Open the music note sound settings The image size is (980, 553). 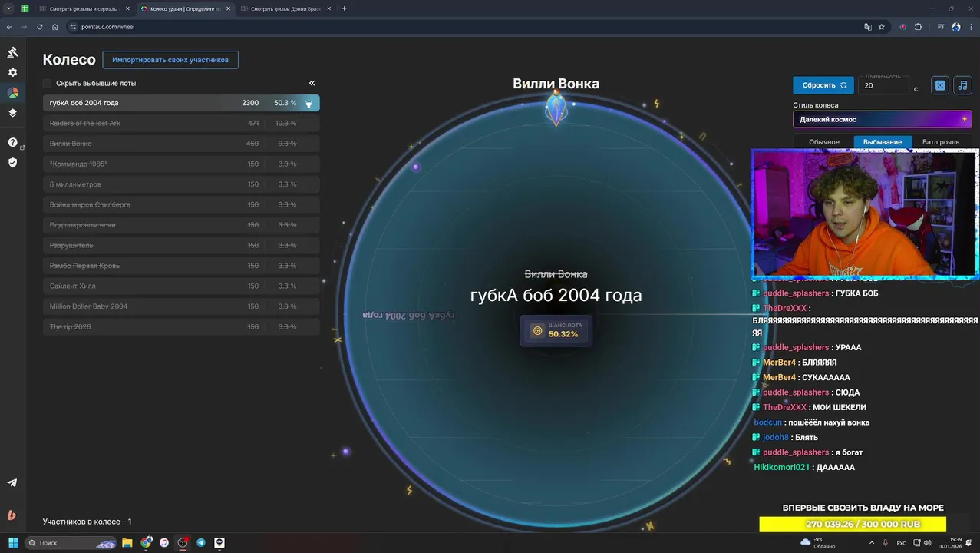pos(963,85)
